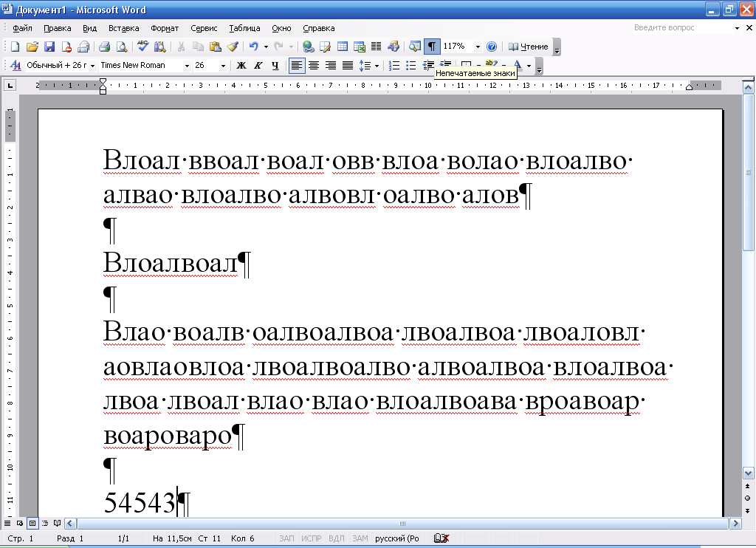This screenshot has width=756, height=548.
Task: Click the vertical scrollbar thumb
Action: click(x=749, y=173)
